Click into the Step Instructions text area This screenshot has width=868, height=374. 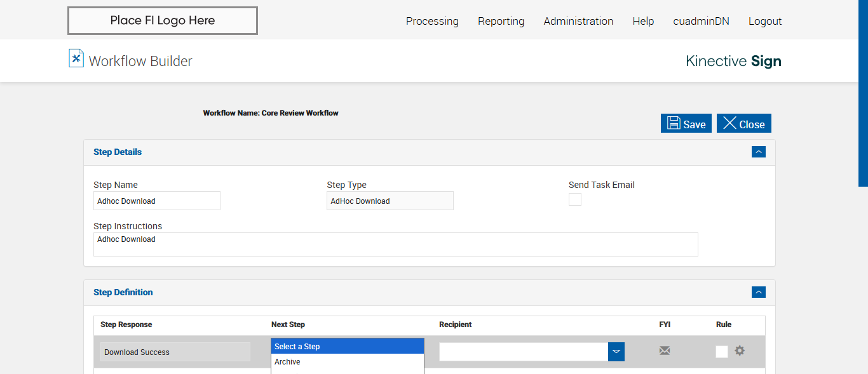(x=395, y=244)
